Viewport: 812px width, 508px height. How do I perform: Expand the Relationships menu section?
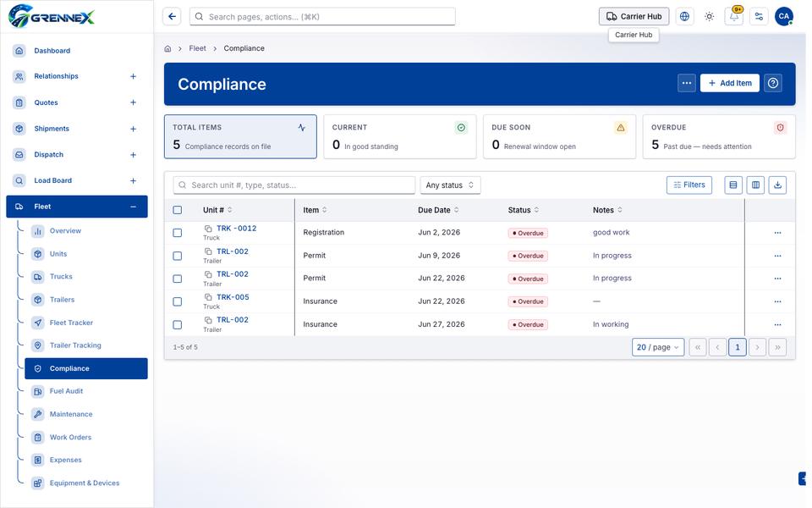click(133, 77)
